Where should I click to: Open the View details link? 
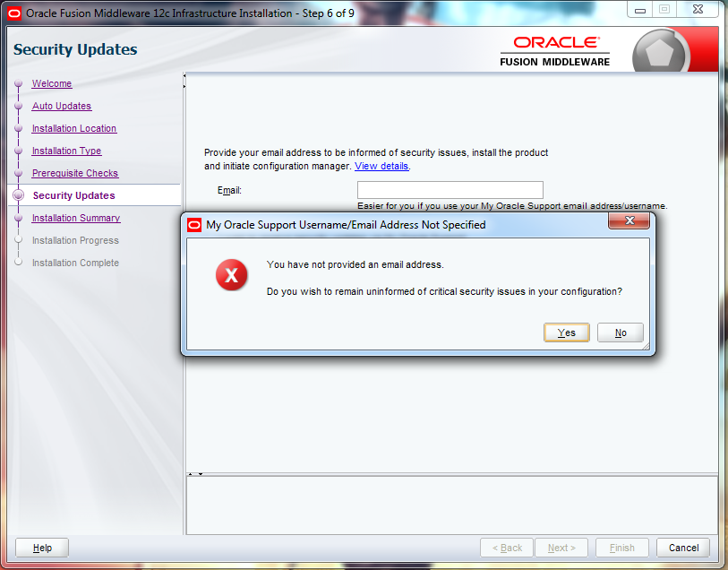(x=381, y=166)
